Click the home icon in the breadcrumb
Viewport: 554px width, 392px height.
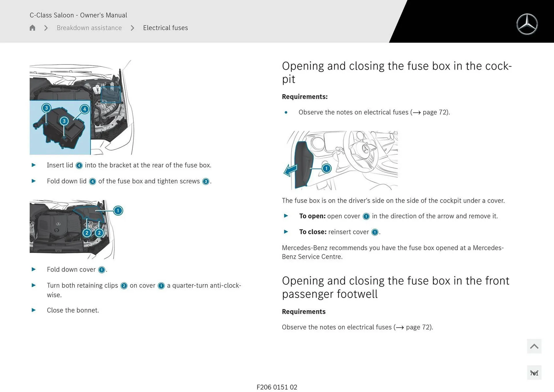pos(32,28)
